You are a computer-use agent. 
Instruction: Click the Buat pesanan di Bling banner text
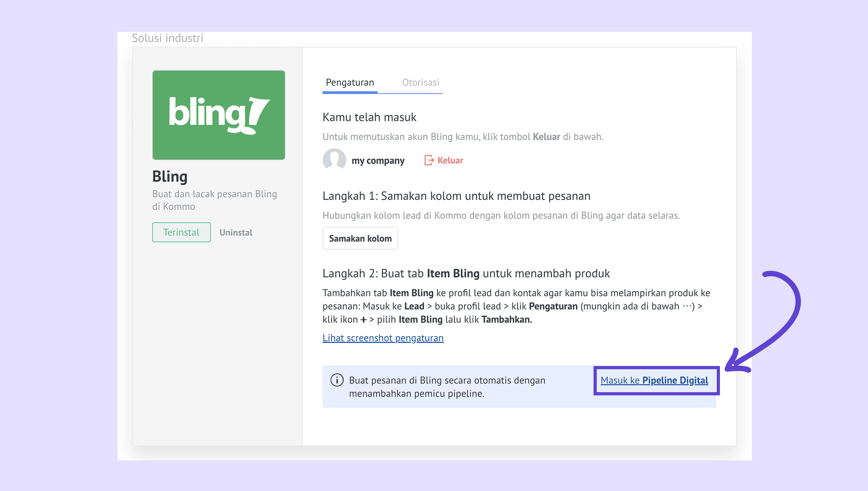447,387
